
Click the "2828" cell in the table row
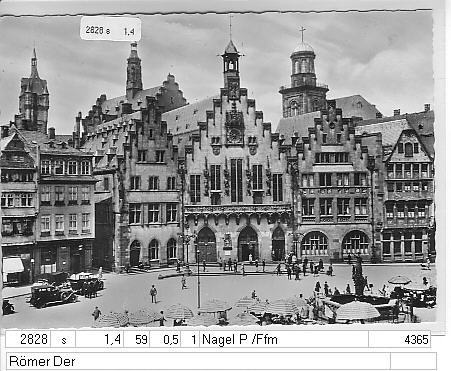(28, 339)
